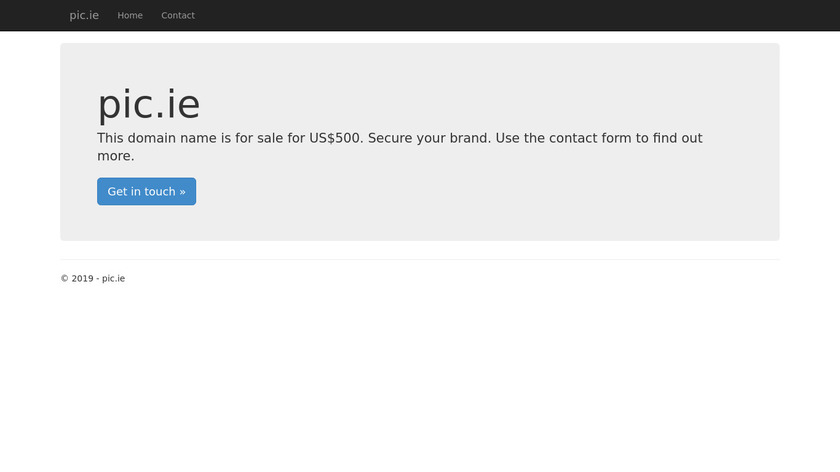Go to the Contact page
The height and width of the screenshot is (472, 840).
pyautogui.click(x=178, y=15)
